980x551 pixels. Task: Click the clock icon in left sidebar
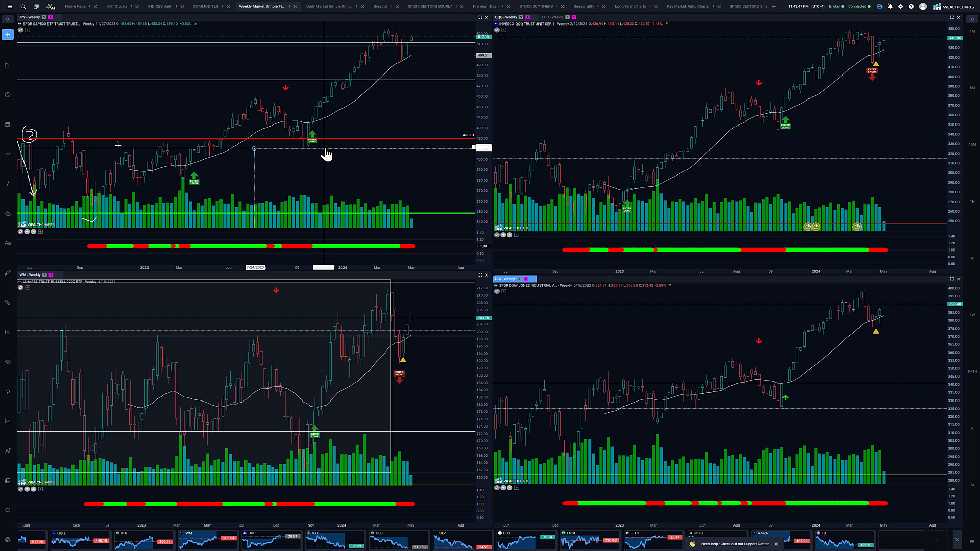[8, 95]
